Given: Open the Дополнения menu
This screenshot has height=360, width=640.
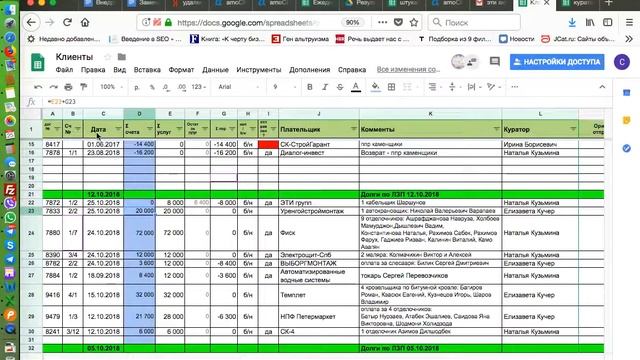Looking at the screenshot, I should pyautogui.click(x=309, y=70).
